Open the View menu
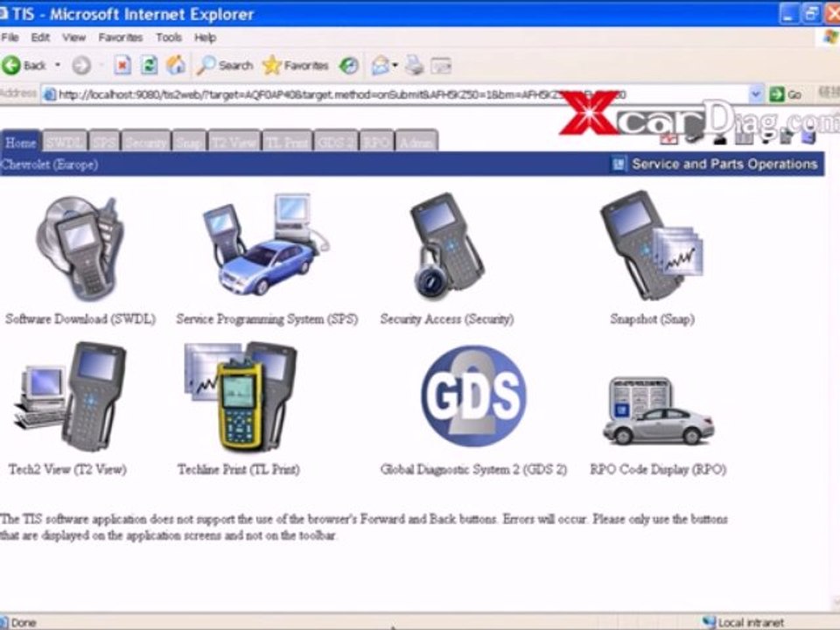This screenshot has height=630, width=840. (73, 38)
